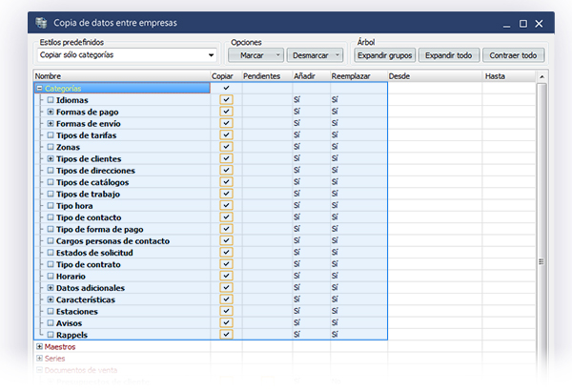Click the Nombre column header
This screenshot has height=392, width=572.
[x=121, y=75]
